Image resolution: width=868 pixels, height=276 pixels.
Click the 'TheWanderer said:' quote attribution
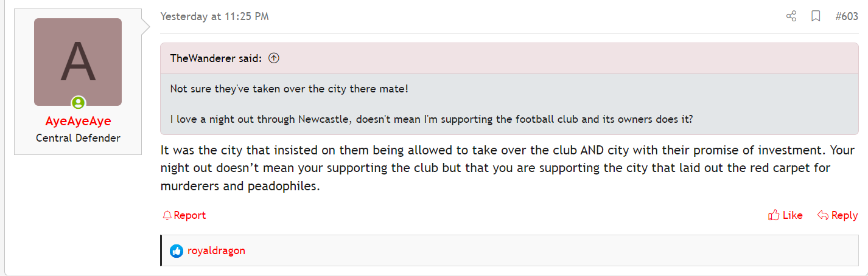[x=216, y=58]
